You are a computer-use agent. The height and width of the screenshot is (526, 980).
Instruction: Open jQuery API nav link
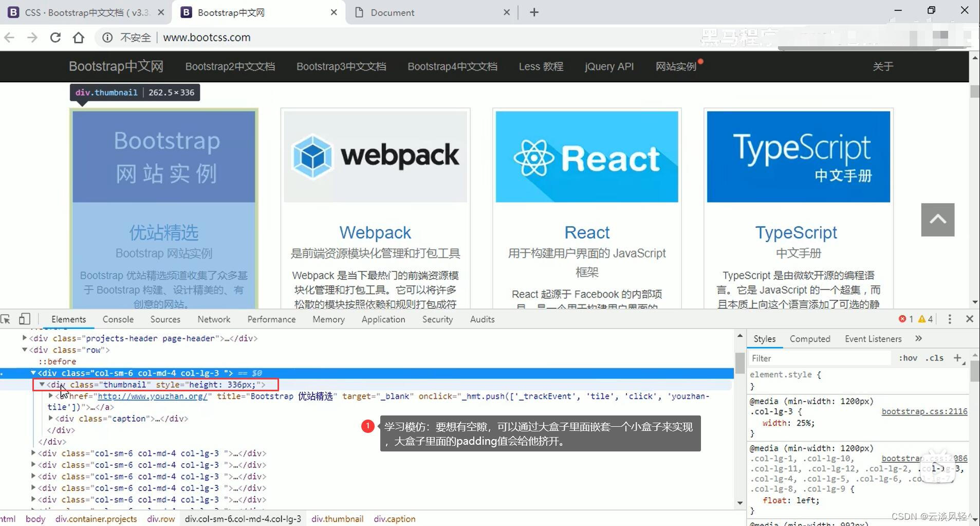pyautogui.click(x=609, y=66)
